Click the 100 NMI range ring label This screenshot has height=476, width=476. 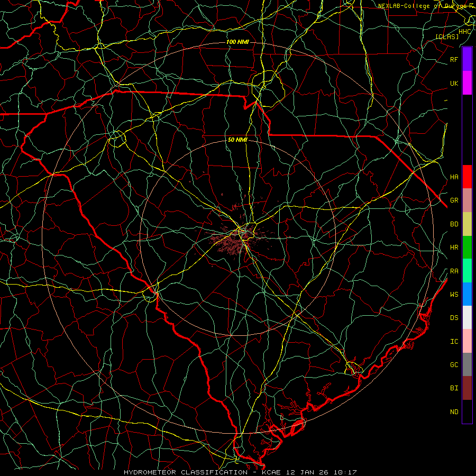237,42
